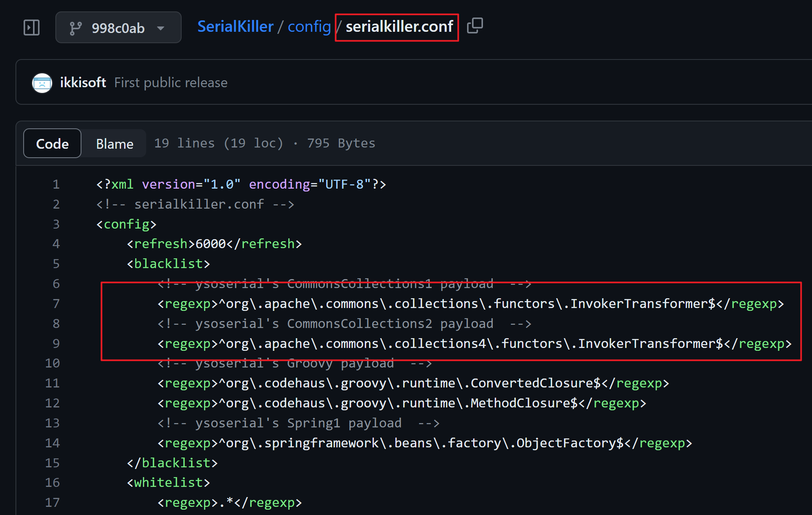
Task: Open the SerialKiller repository link
Action: tap(235, 26)
